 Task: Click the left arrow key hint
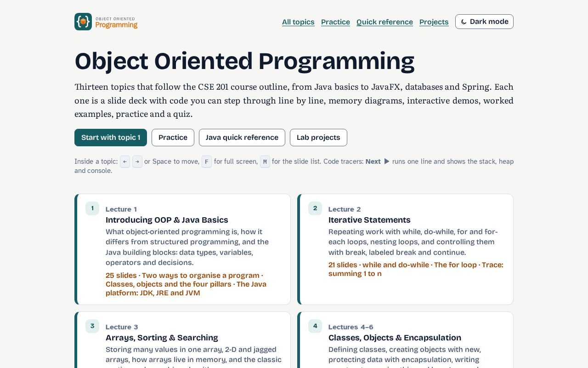pyautogui.click(x=125, y=161)
